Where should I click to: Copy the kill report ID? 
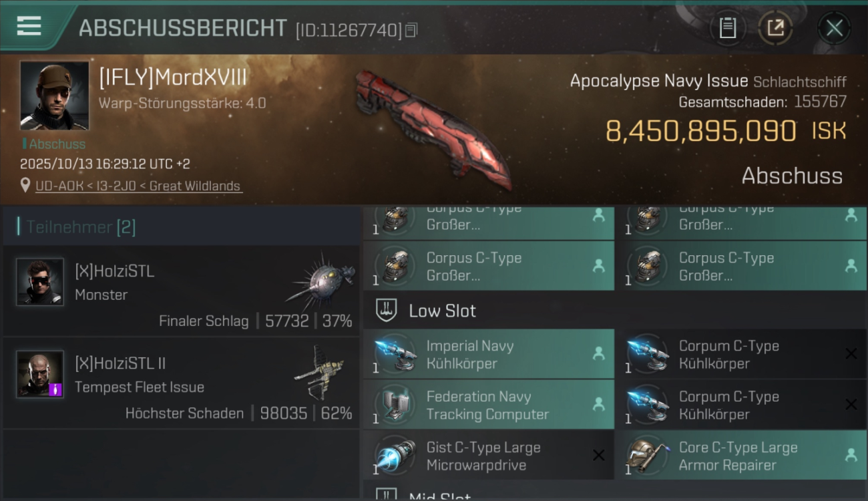(411, 30)
